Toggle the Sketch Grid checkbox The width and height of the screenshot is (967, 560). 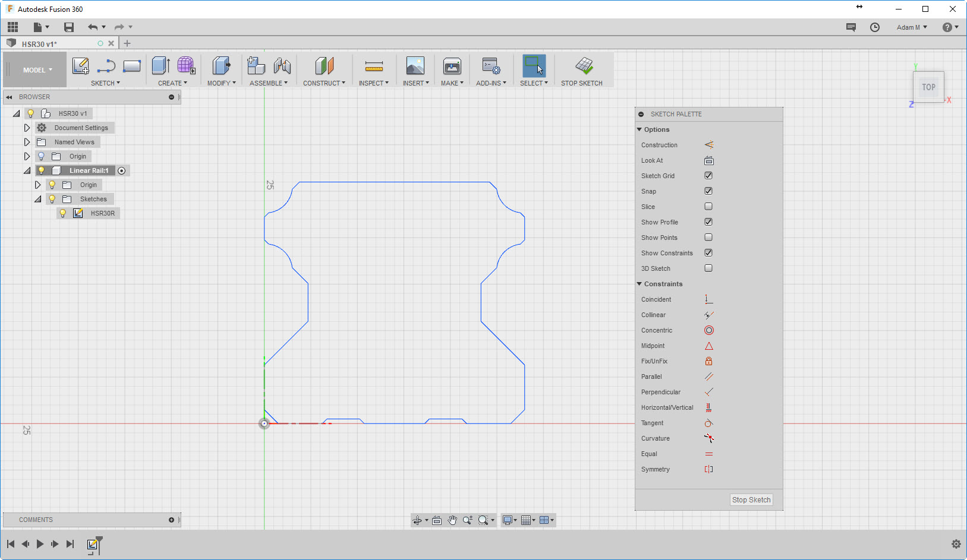coord(708,176)
